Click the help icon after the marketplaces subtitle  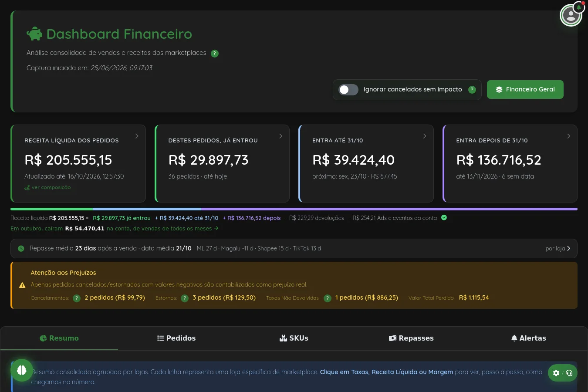[215, 54]
